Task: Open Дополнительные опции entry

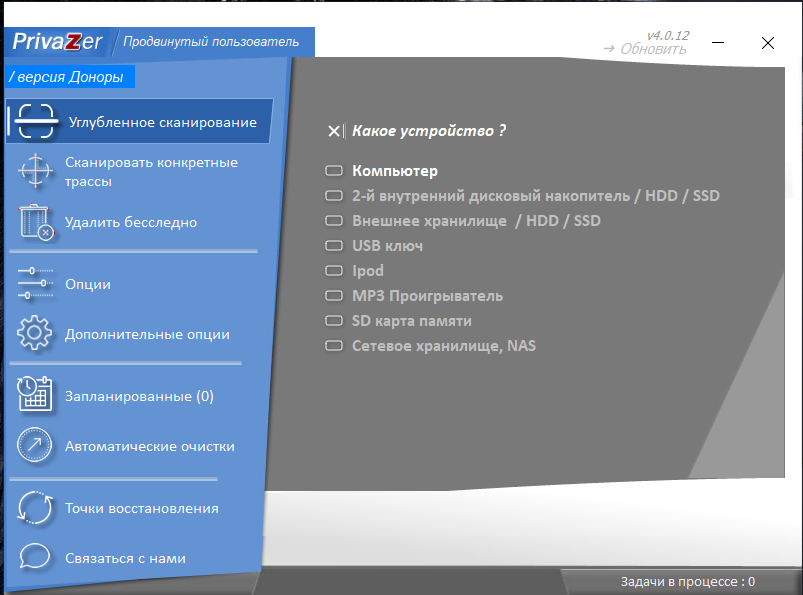Action: click(147, 334)
